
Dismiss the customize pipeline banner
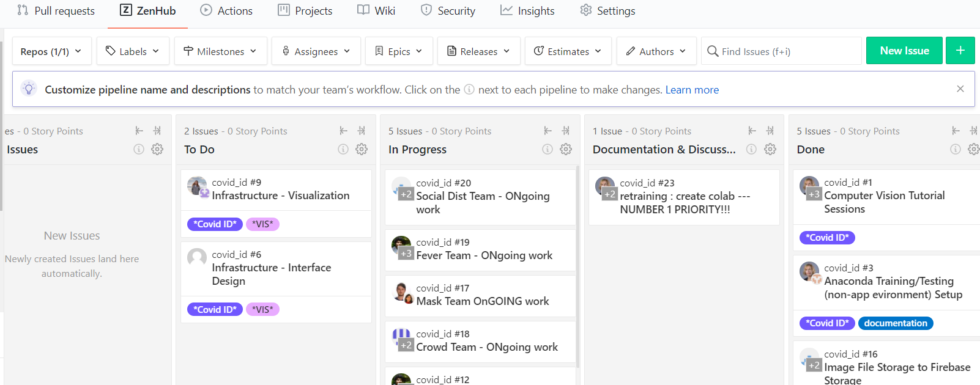point(960,89)
